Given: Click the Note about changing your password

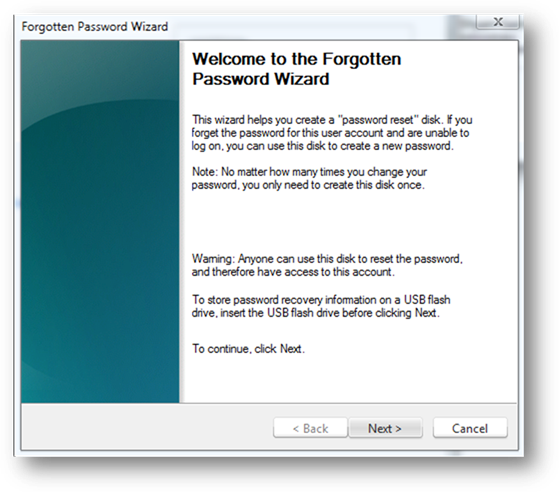Looking at the screenshot, I should click(309, 178).
